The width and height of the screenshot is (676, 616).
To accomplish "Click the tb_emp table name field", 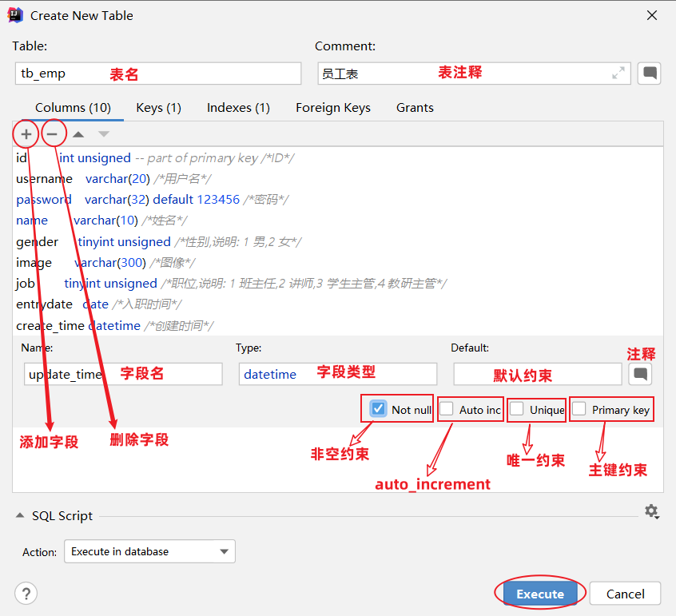I will pos(157,74).
